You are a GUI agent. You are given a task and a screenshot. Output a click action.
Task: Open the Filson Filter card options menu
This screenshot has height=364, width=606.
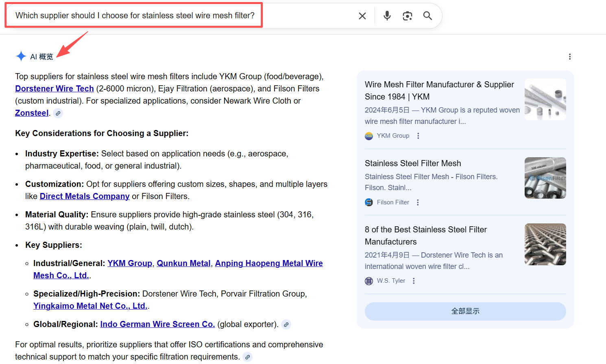point(418,202)
